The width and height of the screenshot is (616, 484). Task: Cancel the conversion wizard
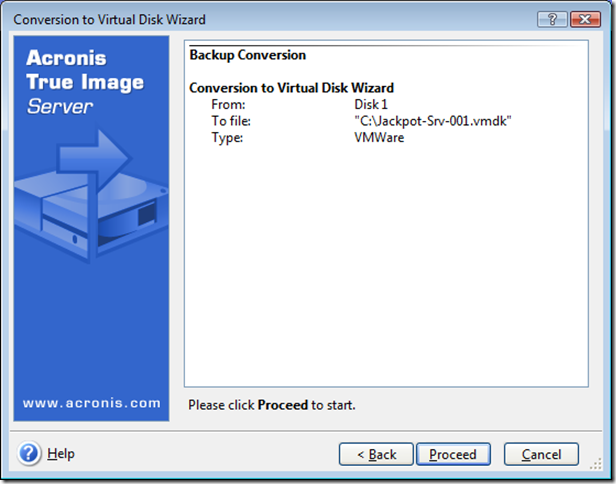541,454
